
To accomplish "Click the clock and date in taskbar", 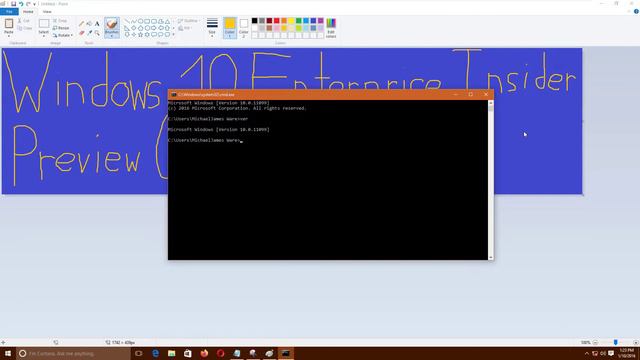I will 627,353.
